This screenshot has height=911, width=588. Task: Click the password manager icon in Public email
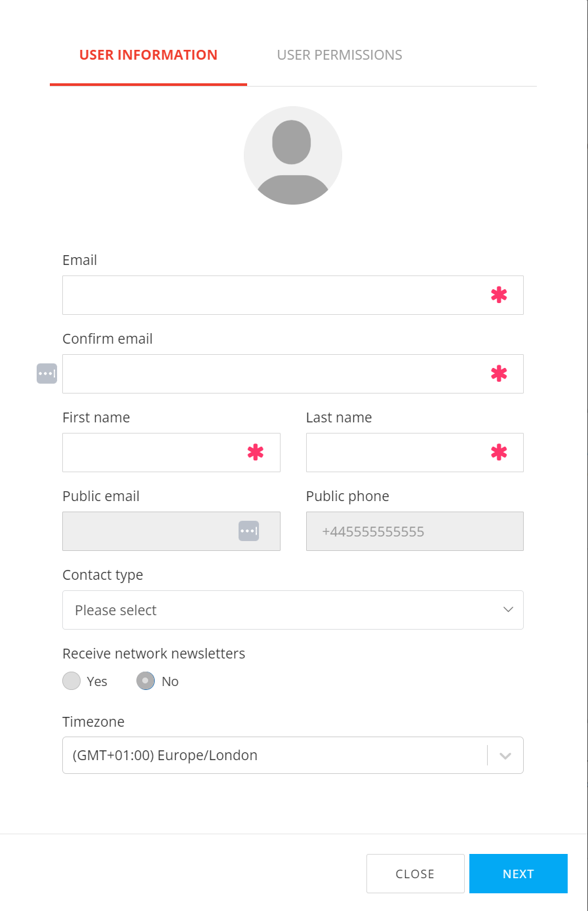248,531
